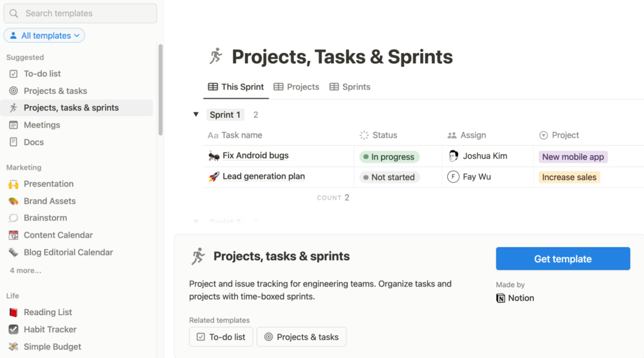
Task: Open the To-do list related template chip
Action: pyautogui.click(x=221, y=337)
